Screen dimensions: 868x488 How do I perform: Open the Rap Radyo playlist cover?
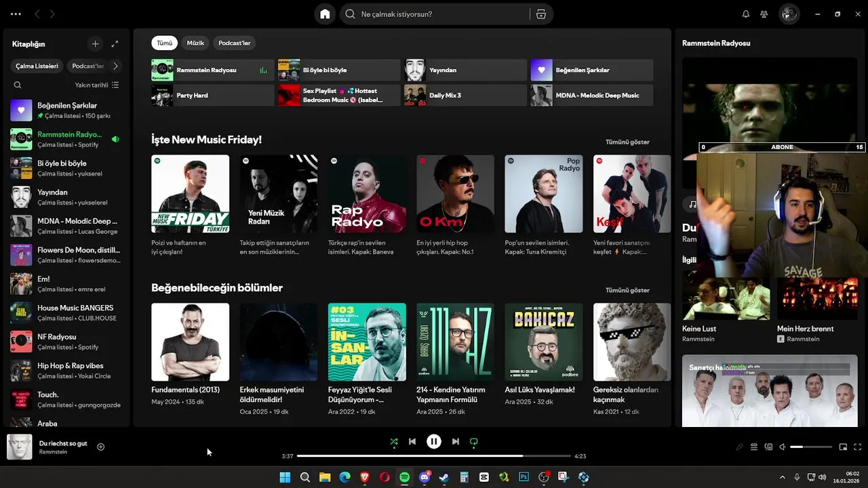pyautogui.click(x=367, y=194)
